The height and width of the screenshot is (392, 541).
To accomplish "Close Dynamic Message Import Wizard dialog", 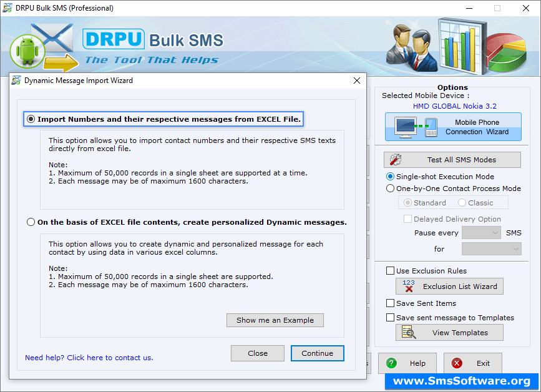I will click(357, 81).
